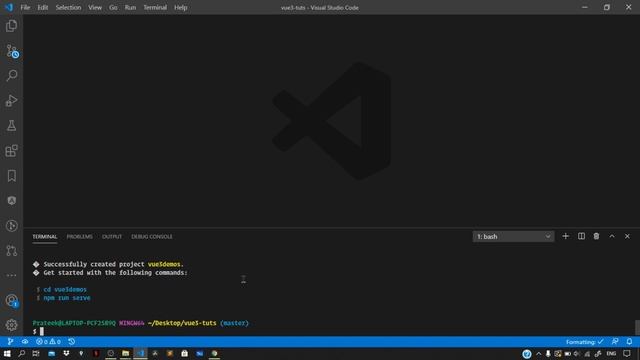Toggle Formatting status bar item
The image size is (640, 360).
click(x=584, y=342)
